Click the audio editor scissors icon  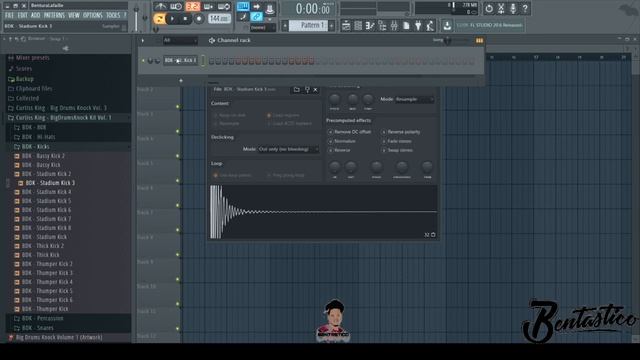[501, 8]
